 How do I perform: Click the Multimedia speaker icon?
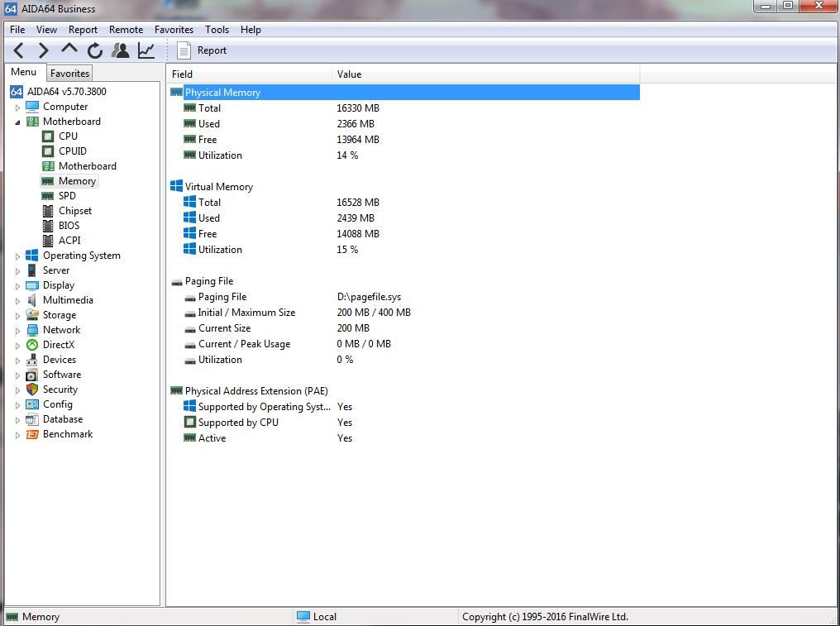click(32, 300)
